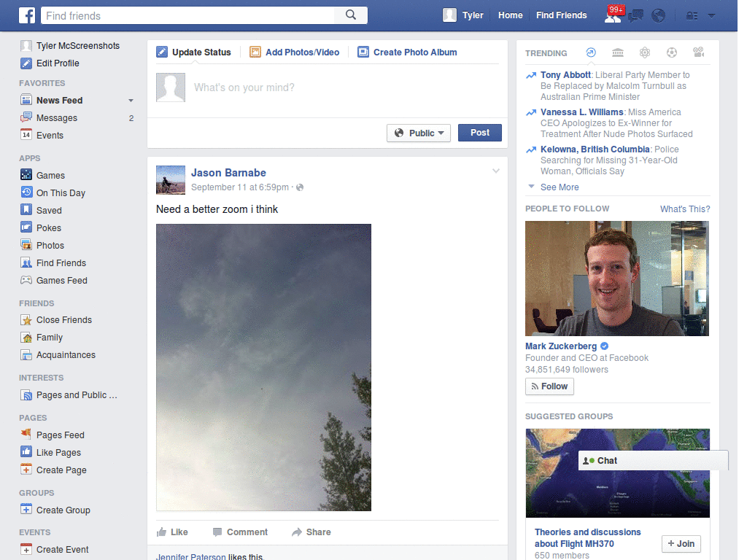Comment on Jason Barnabe's post

tap(240, 532)
